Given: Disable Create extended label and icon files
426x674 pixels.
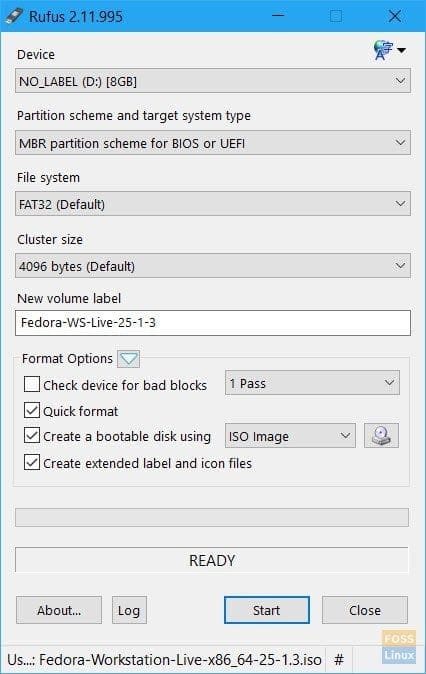Looking at the screenshot, I should pyautogui.click(x=32, y=463).
